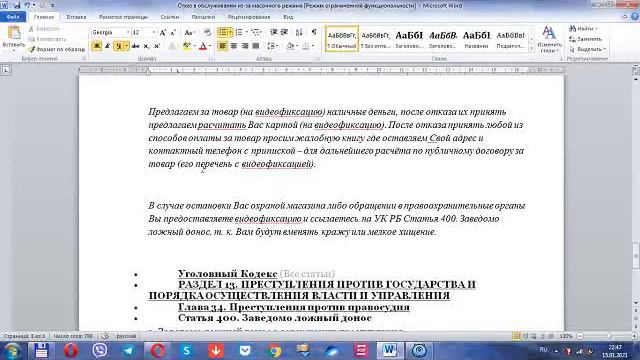Toggle italic formatting button
This screenshot has height=360, width=640.
pyautogui.click(x=107, y=46)
